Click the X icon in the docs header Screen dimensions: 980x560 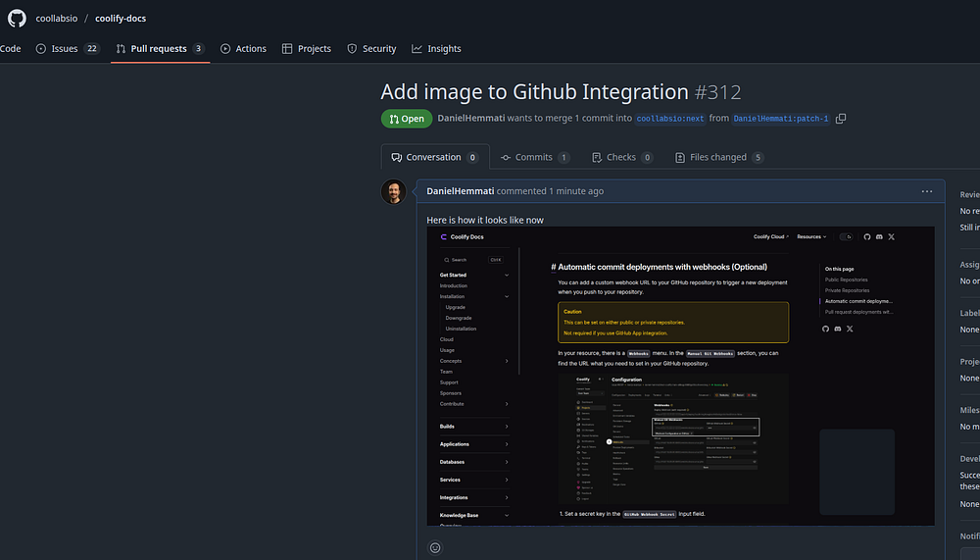click(891, 236)
